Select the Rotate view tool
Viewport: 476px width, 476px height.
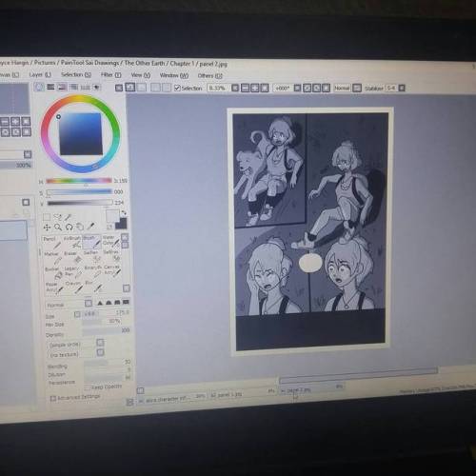(69, 228)
